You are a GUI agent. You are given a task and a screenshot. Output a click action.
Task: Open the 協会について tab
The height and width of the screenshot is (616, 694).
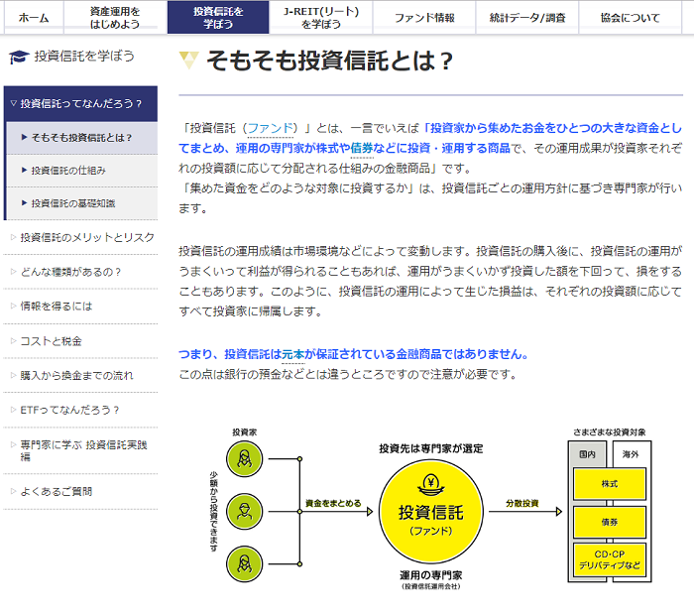click(631, 18)
